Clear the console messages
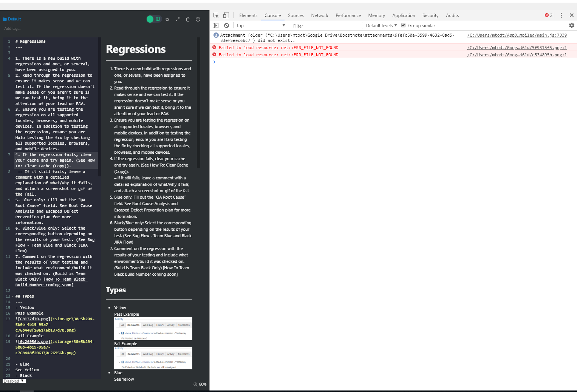 pyautogui.click(x=226, y=25)
